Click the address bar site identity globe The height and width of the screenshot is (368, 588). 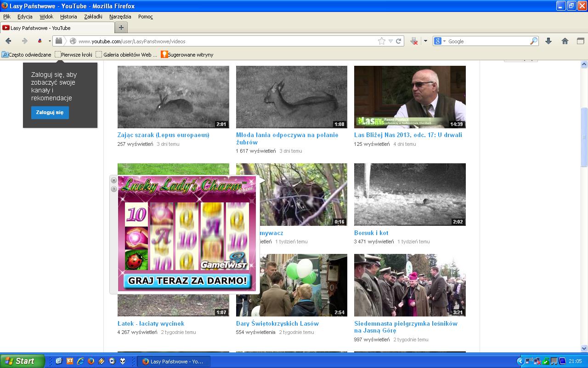pos(73,41)
